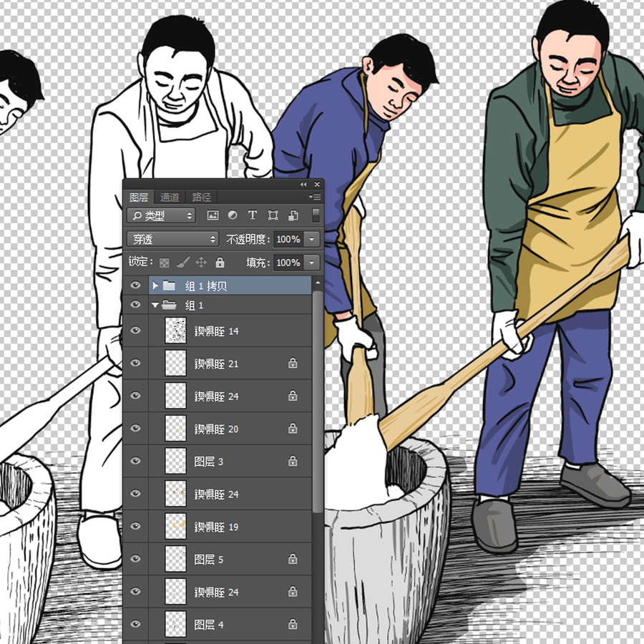Click lock all padlock icon beside 锁定
Screen dimensions: 644x644
coord(220,262)
